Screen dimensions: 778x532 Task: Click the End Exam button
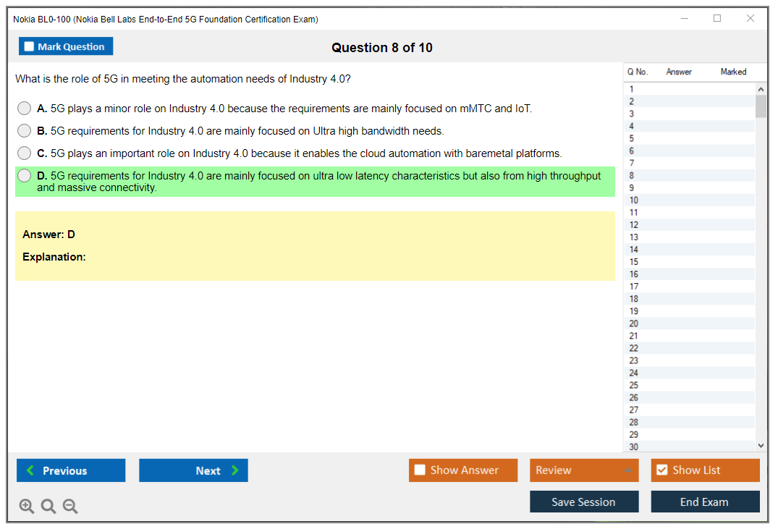705,502
